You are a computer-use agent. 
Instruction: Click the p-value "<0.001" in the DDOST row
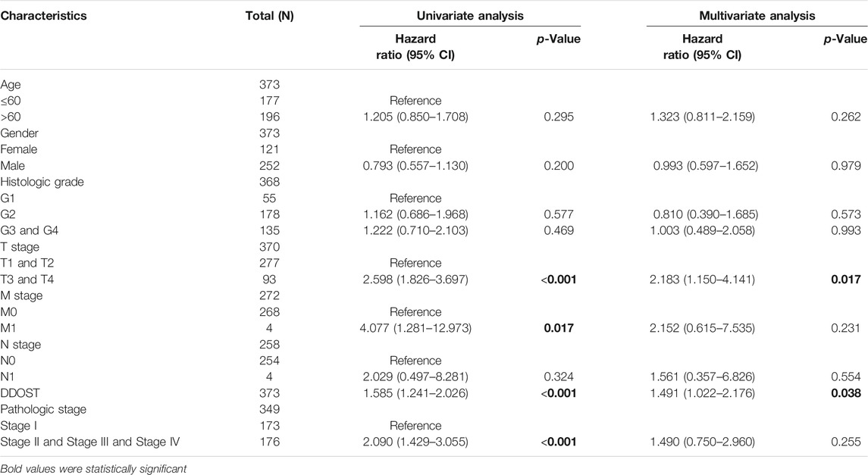coord(559,394)
